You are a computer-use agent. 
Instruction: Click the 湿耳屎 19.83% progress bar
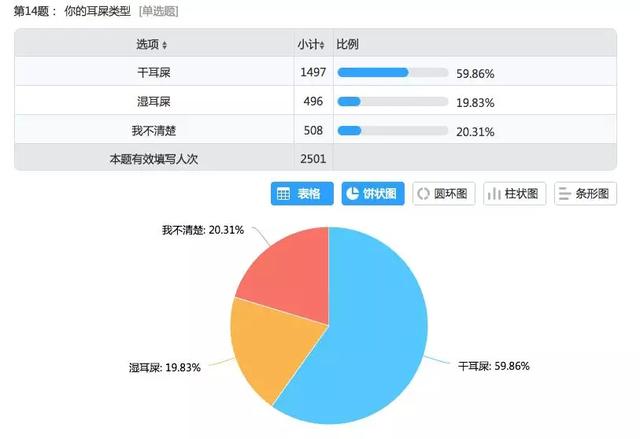click(x=392, y=102)
